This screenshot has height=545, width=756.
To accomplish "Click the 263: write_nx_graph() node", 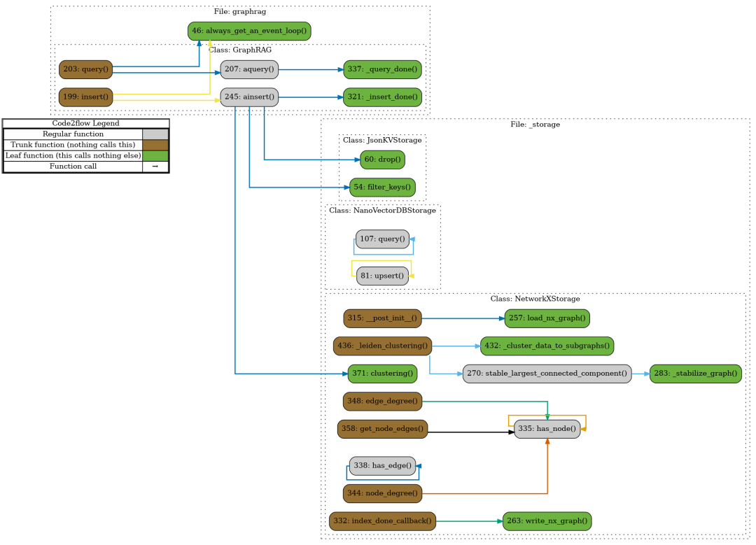I will tap(547, 521).
